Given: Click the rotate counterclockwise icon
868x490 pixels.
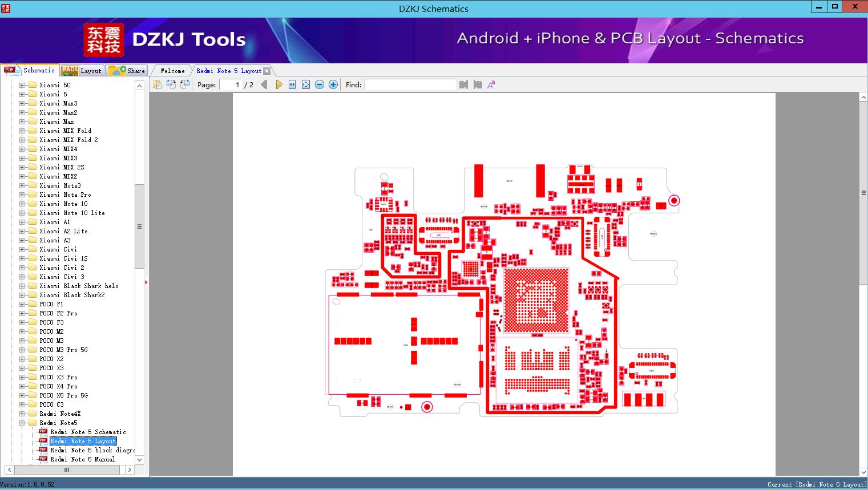Looking at the screenshot, I should pos(171,84).
